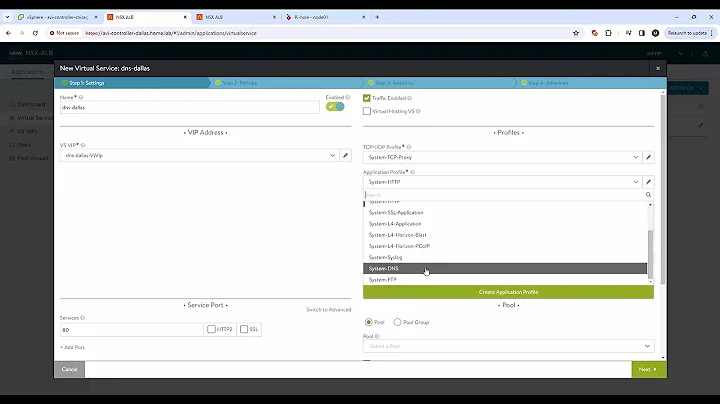Click the Application Profile info icon

tap(412, 172)
